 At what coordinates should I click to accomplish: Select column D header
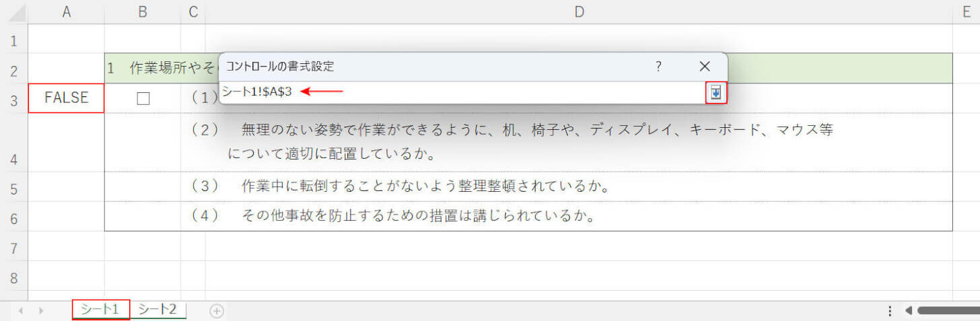[x=579, y=11]
